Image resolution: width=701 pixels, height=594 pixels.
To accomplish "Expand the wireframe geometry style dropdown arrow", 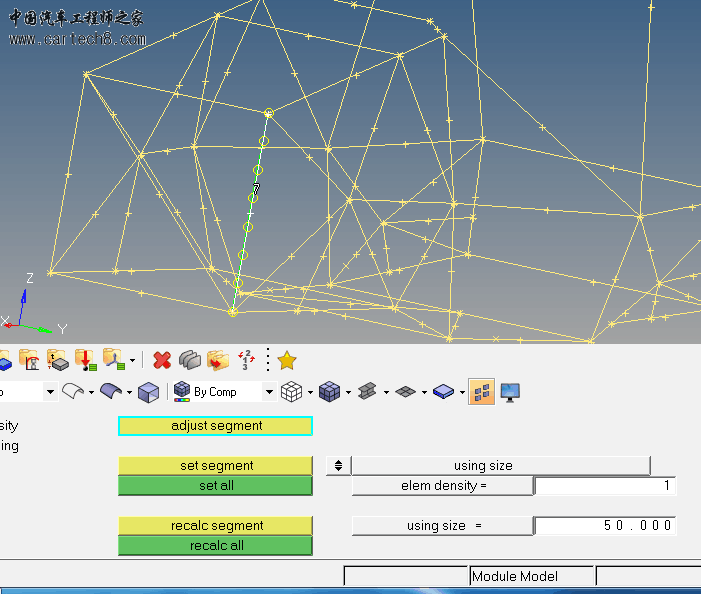I will pyautogui.click(x=91, y=392).
